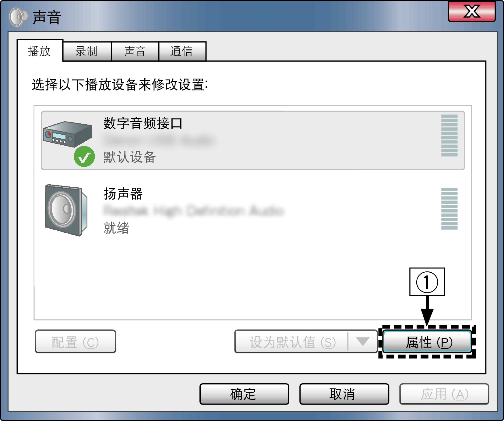Viewport: 504px width, 421px height.
Task: Close the 声音 dialog with X
Action: (472, 12)
